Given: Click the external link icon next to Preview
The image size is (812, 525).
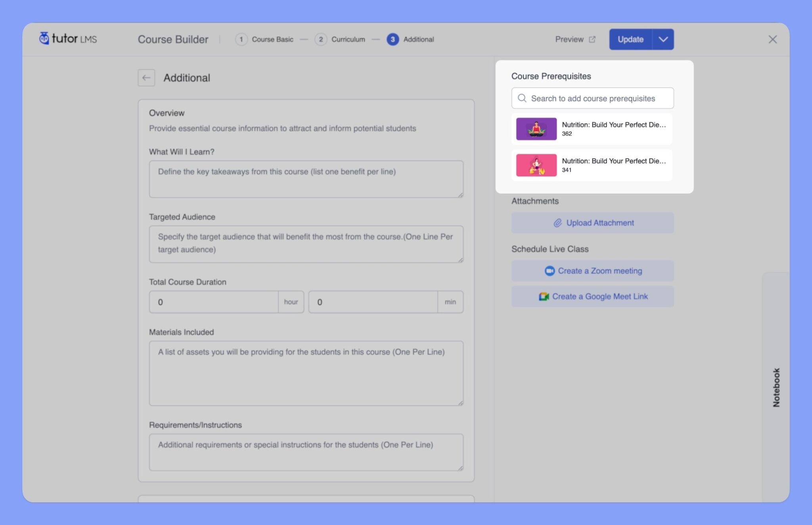Looking at the screenshot, I should 592,39.
